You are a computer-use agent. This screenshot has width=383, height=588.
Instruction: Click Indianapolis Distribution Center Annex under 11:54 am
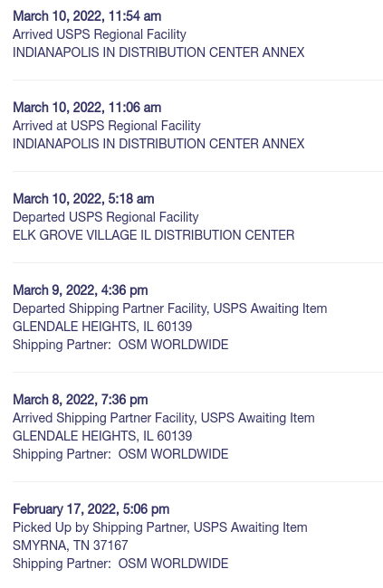click(158, 52)
